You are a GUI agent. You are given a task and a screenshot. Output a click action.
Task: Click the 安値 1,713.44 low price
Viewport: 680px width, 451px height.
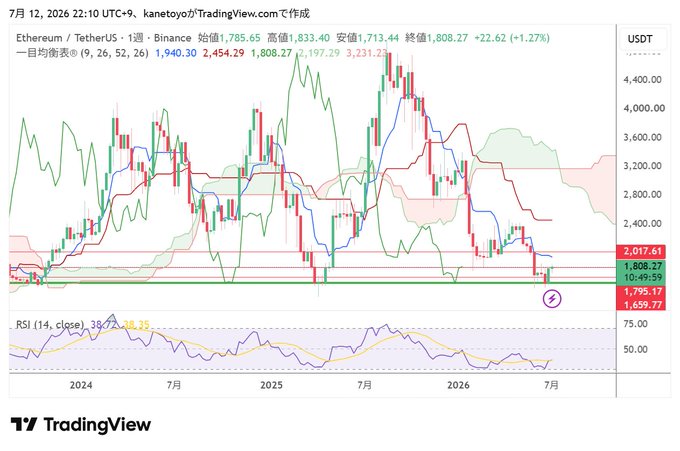coord(367,38)
